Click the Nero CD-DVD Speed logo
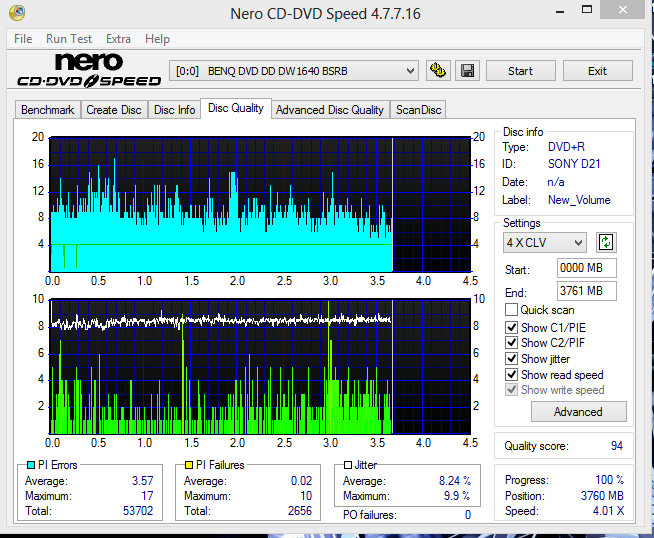This screenshot has height=538, width=654. click(89, 70)
